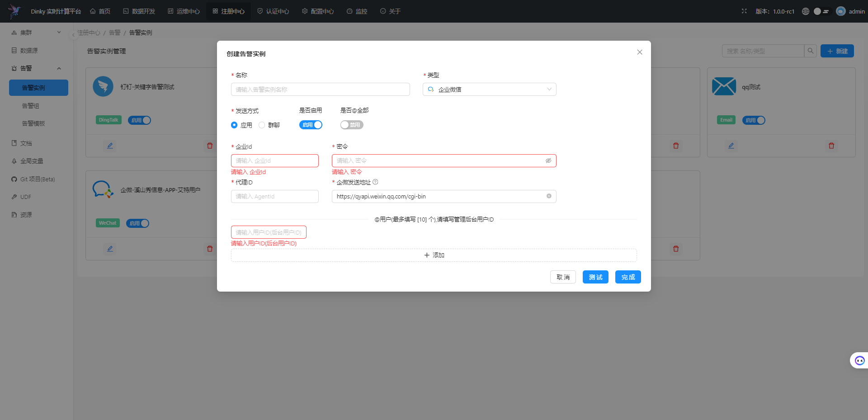This screenshot has width=868, height=420.
Task: Click the 完成 button
Action: (x=628, y=277)
